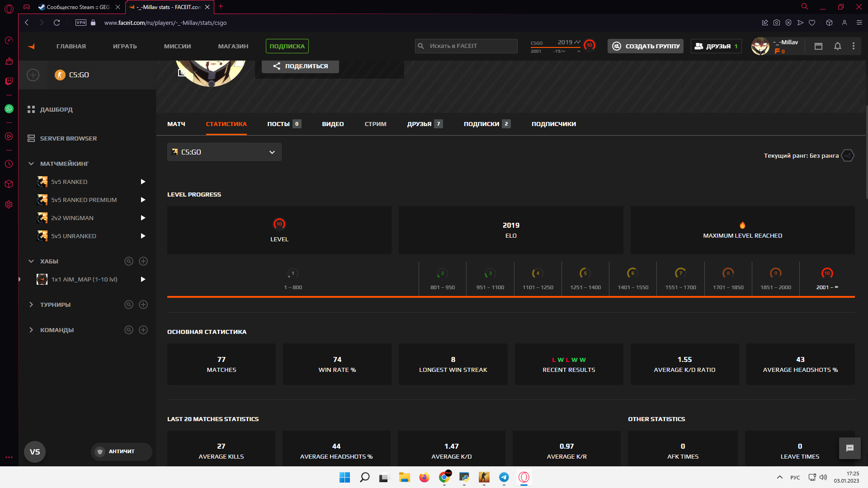Open the ДРУЗЬЯ profile tab

pos(425,124)
